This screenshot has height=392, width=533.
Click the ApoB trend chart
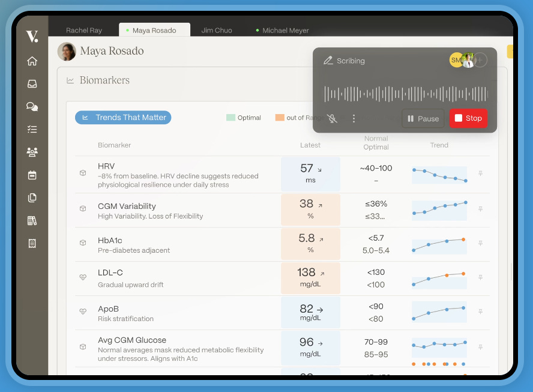click(x=439, y=312)
